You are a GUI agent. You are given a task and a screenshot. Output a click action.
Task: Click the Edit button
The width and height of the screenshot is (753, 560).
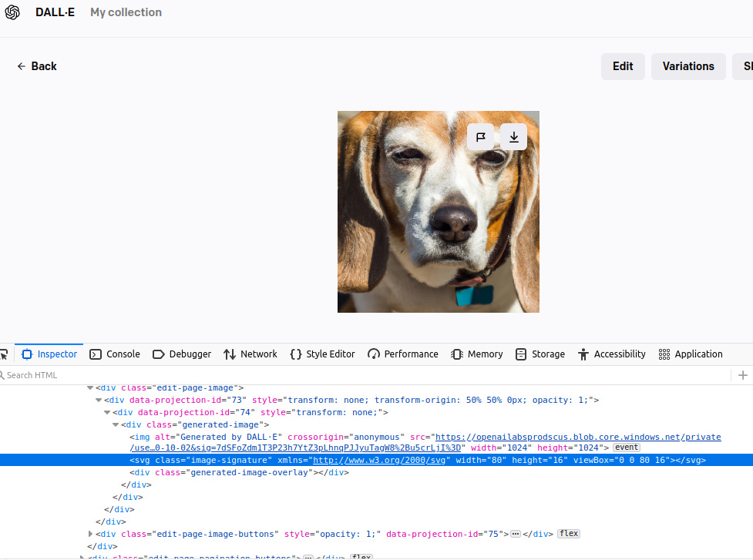point(623,66)
